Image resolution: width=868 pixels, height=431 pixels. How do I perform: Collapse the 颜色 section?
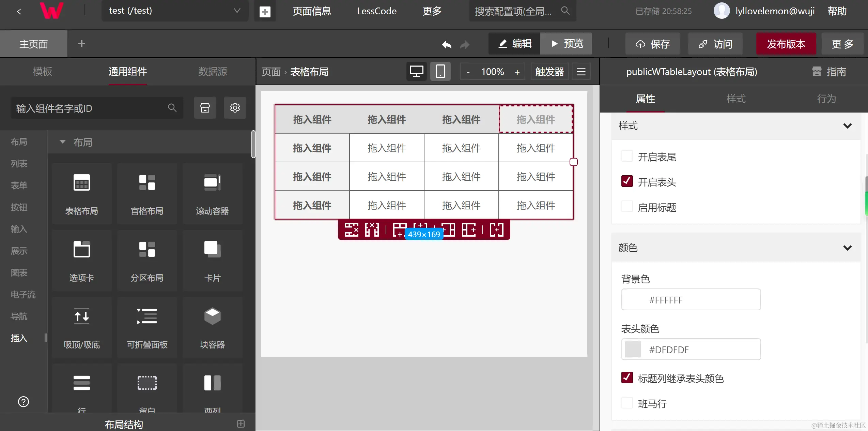point(847,248)
